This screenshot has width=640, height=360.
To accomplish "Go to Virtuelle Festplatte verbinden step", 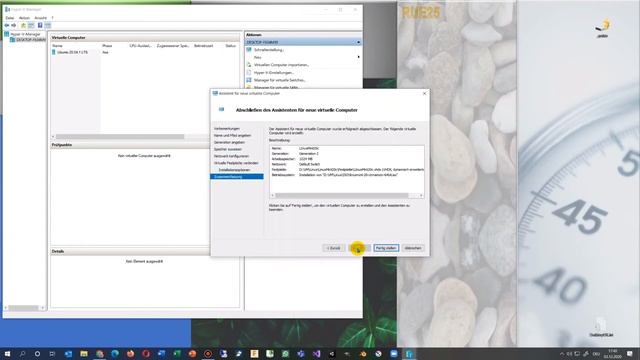I will (x=236, y=163).
